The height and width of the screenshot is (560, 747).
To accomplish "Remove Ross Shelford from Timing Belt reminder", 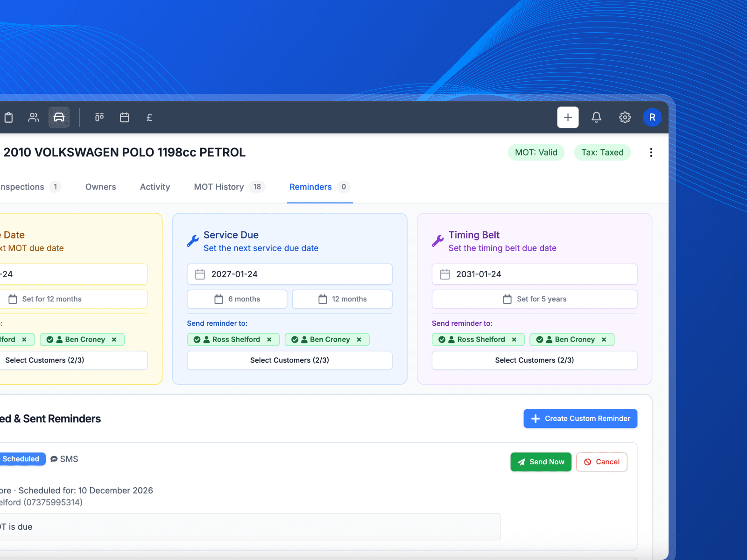I will pyautogui.click(x=514, y=340).
